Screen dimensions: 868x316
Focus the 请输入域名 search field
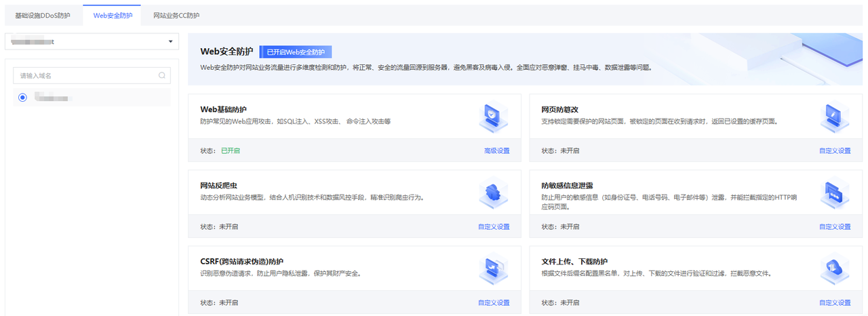[x=92, y=75]
